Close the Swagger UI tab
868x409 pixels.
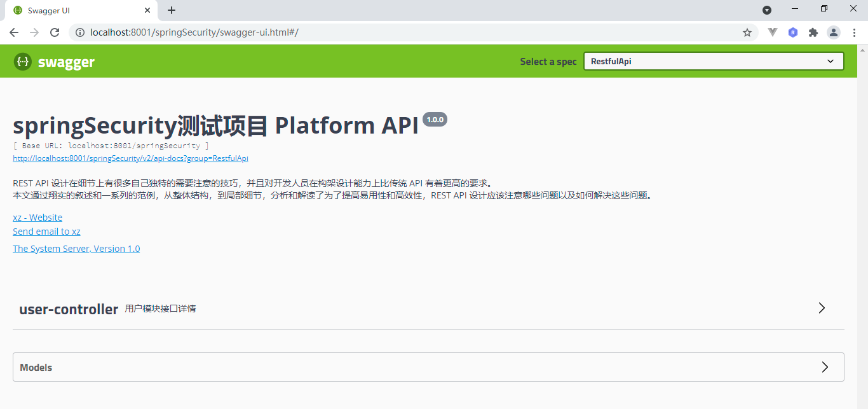(x=147, y=10)
